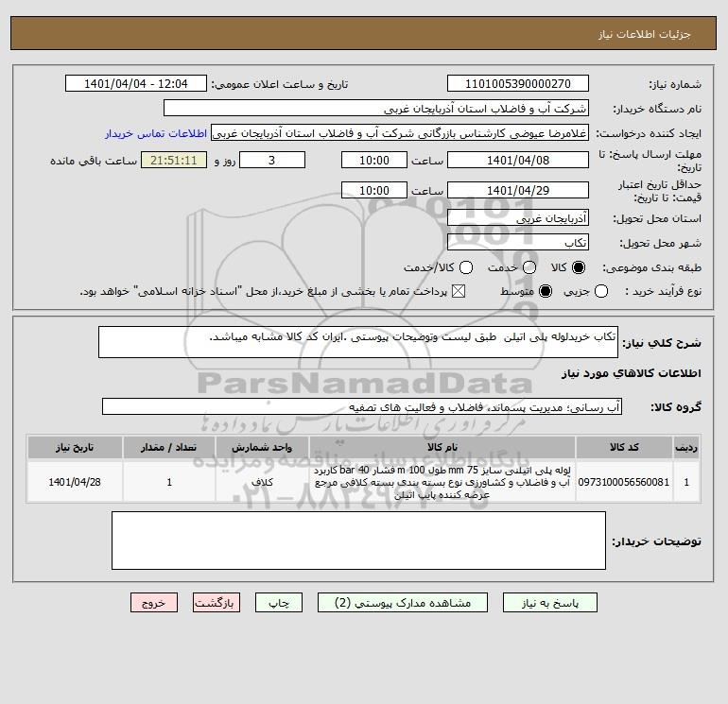Screen dimensions: 728x704
Task: Click the چاپ print button
Action: 279,602
